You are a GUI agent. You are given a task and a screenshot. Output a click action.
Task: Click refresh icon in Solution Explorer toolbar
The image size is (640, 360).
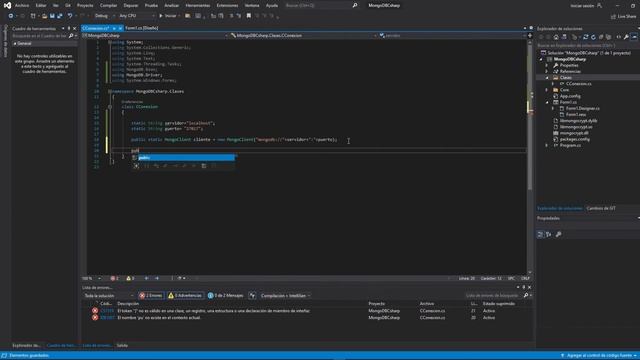[x=593, y=37]
